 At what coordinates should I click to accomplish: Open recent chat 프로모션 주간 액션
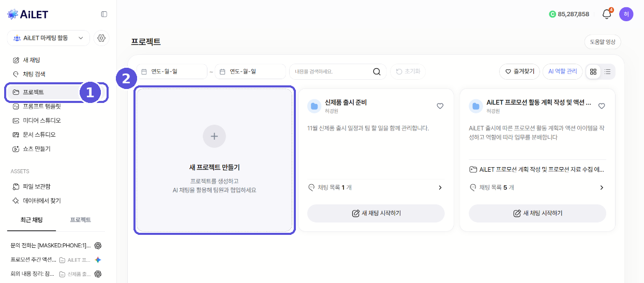pos(34,260)
